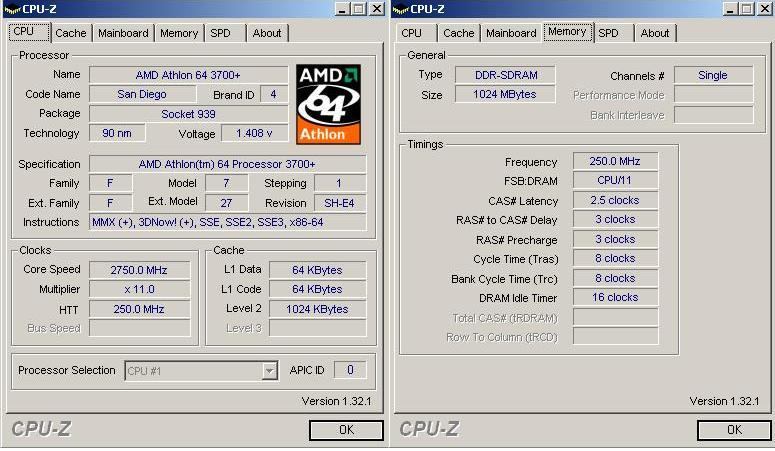The image size is (775, 451).
Task: Click the L1 Data value 64 KBytes
Action: (317, 270)
